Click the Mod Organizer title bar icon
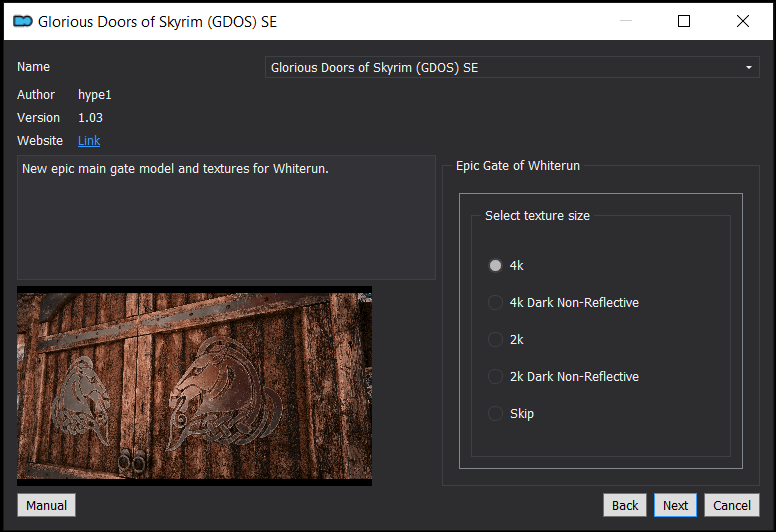The image size is (776, 532). (23, 21)
